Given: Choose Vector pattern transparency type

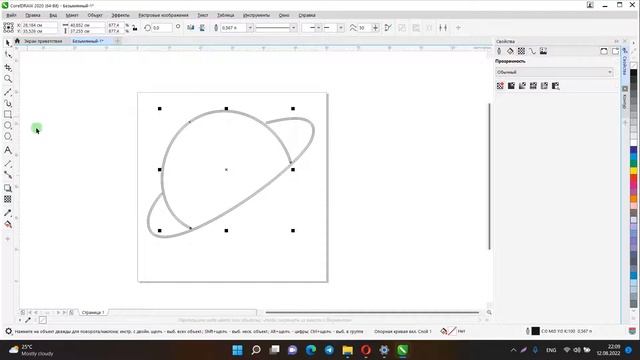Looking at the screenshot, I should [533, 86].
